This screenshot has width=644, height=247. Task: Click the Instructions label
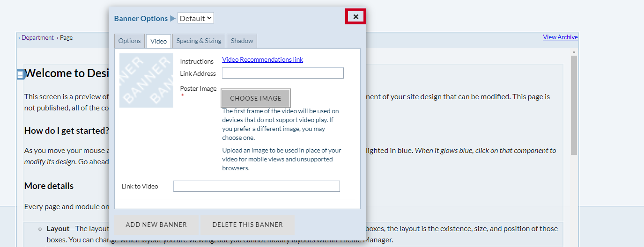pos(197,61)
